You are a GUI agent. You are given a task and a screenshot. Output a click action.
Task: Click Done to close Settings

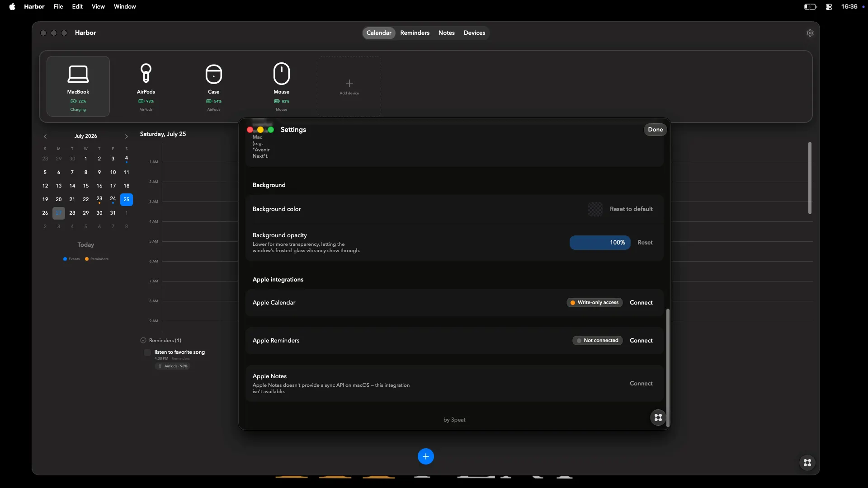click(655, 130)
